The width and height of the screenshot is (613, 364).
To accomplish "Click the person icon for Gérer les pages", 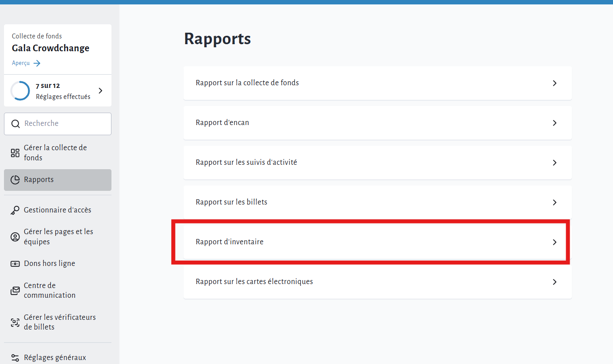I will [15, 237].
